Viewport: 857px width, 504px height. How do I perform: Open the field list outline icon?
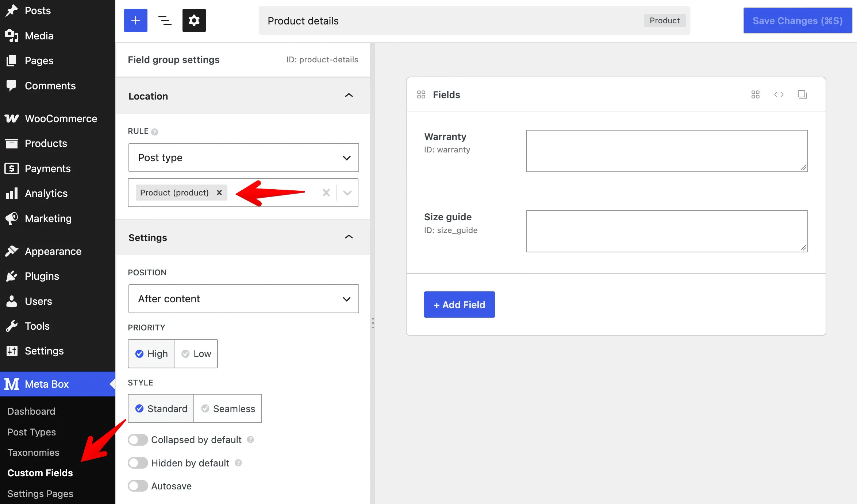pos(165,20)
